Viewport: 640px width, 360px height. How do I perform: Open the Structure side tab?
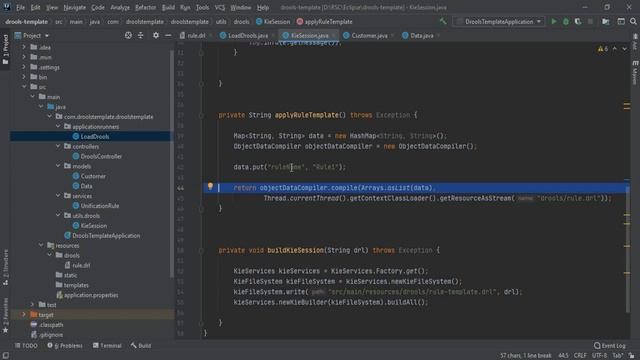coord(5,267)
